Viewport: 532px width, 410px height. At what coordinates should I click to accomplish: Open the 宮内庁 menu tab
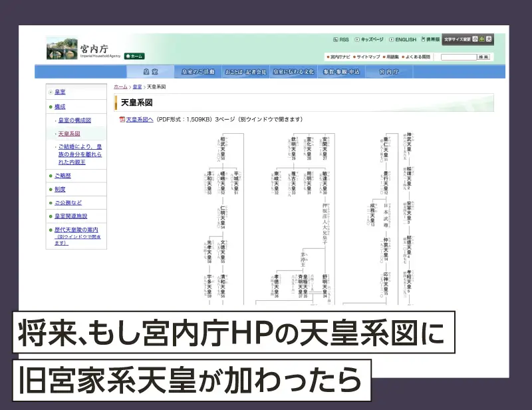pyautogui.click(x=388, y=71)
